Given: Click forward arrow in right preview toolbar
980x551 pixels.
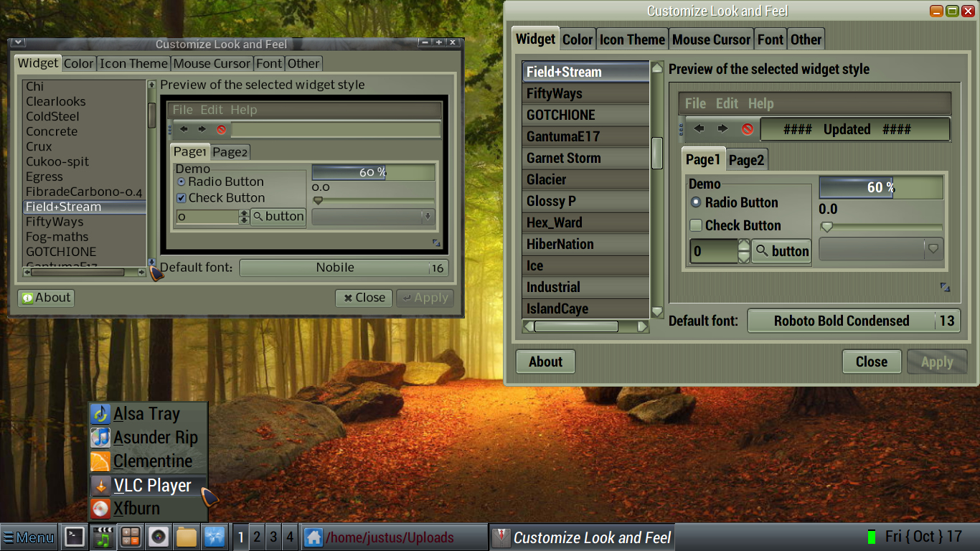Looking at the screenshot, I should [x=722, y=129].
